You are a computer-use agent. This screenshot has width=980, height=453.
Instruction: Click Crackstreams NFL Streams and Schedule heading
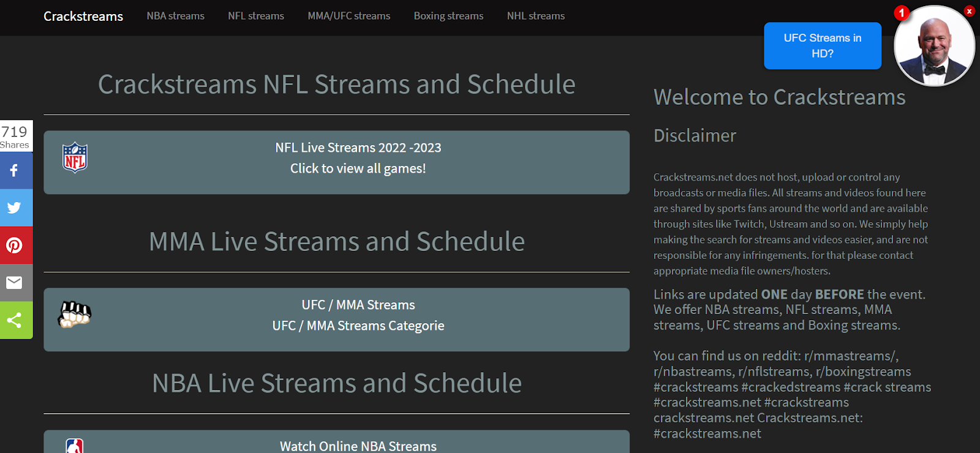tap(336, 84)
